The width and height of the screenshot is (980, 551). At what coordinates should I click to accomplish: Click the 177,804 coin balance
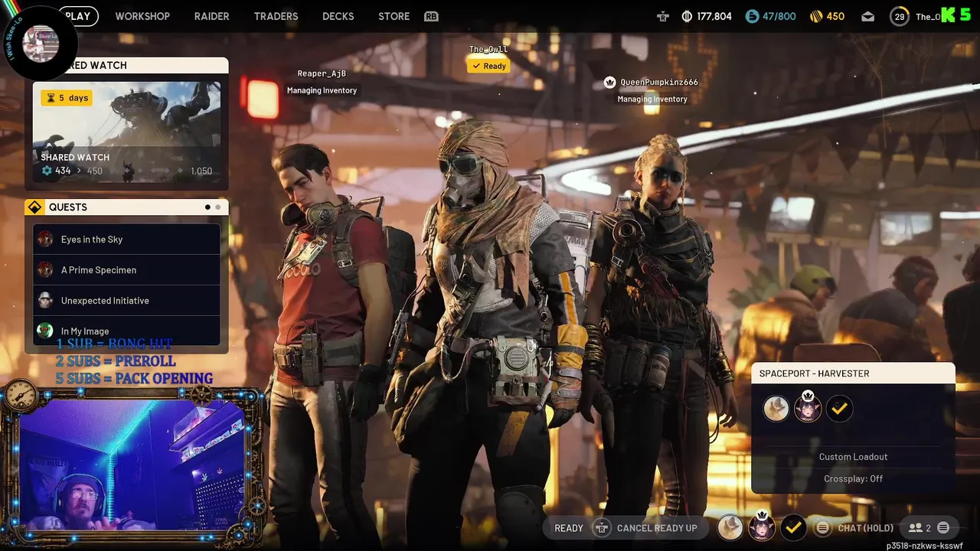[714, 16]
